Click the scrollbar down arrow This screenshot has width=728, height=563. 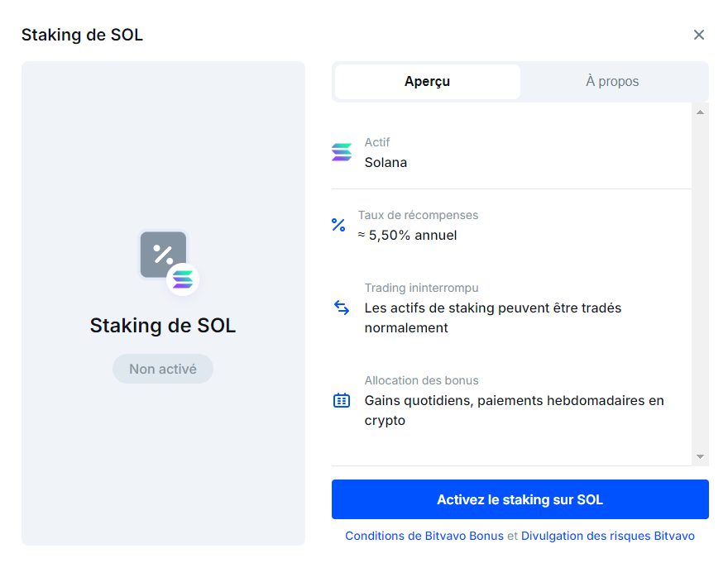tap(700, 456)
